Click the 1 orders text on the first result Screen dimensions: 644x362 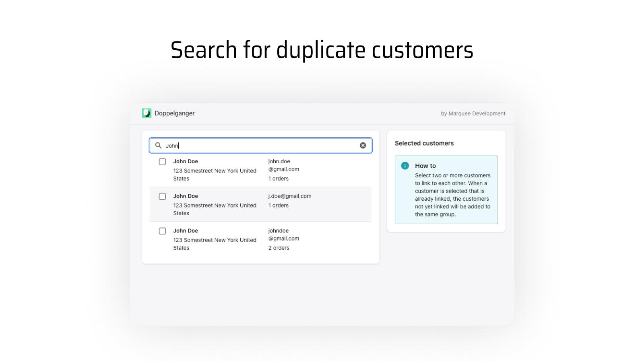click(x=278, y=179)
